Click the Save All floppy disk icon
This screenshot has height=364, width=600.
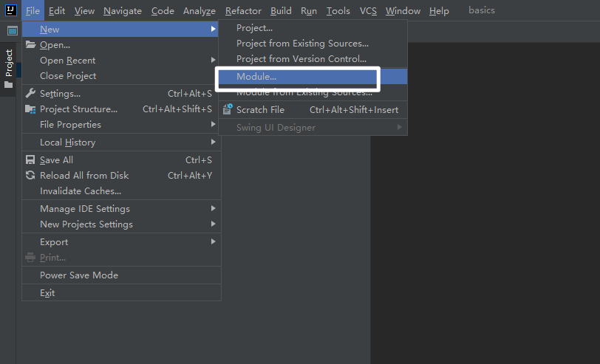(x=30, y=159)
